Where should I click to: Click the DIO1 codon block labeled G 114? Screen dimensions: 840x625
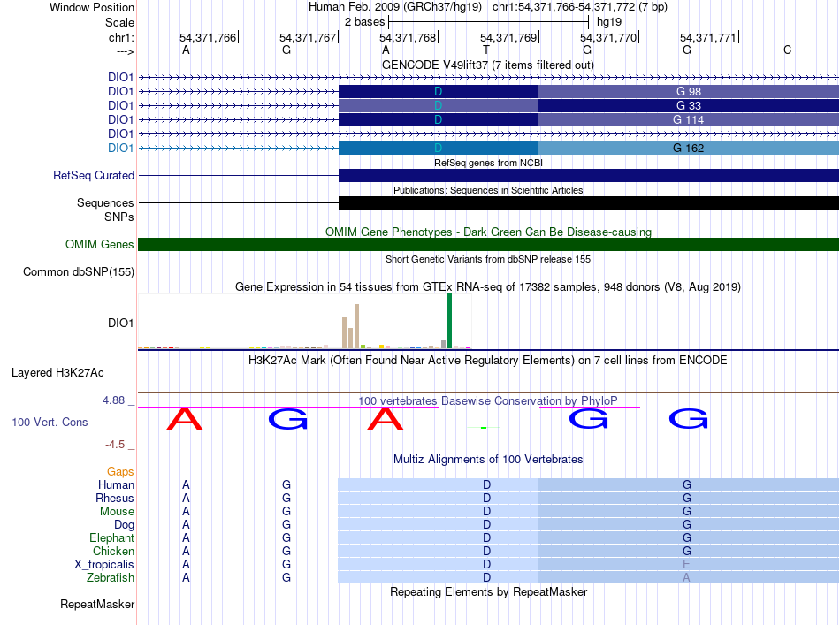click(689, 120)
